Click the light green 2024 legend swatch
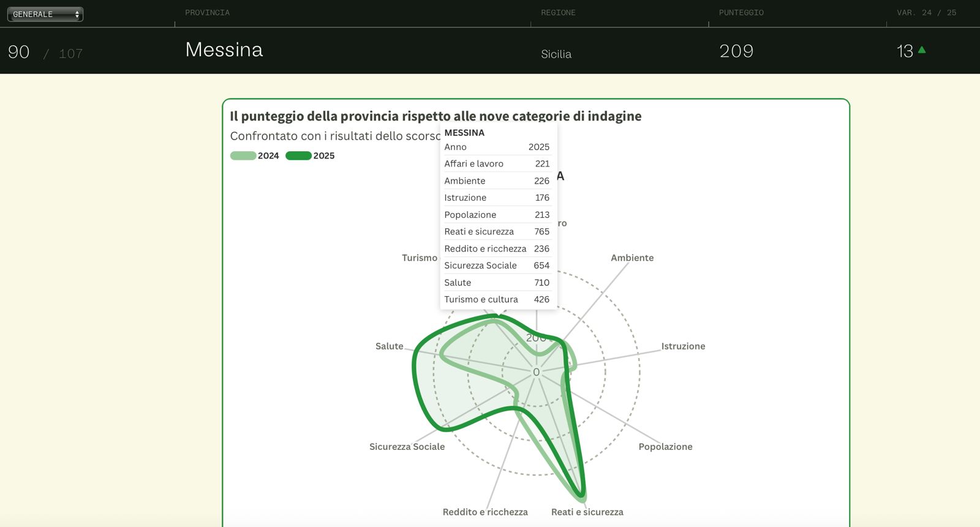The height and width of the screenshot is (527, 980). [243, 155]
